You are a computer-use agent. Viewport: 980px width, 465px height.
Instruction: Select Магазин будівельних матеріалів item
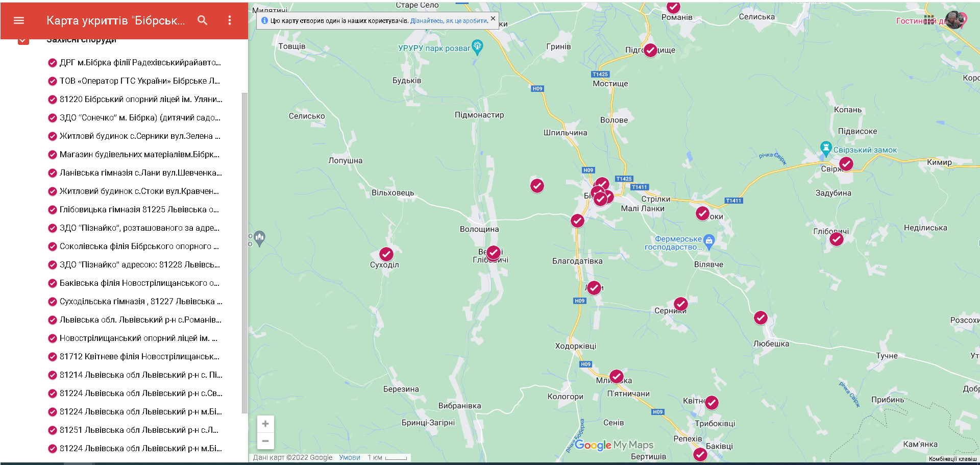[x=134, y=155]
